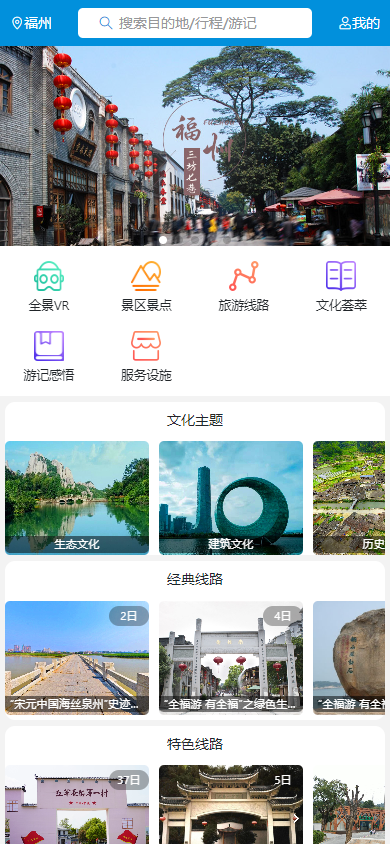Click the 文化主题 section heading
Screen dimensions: 390x844
195,420
